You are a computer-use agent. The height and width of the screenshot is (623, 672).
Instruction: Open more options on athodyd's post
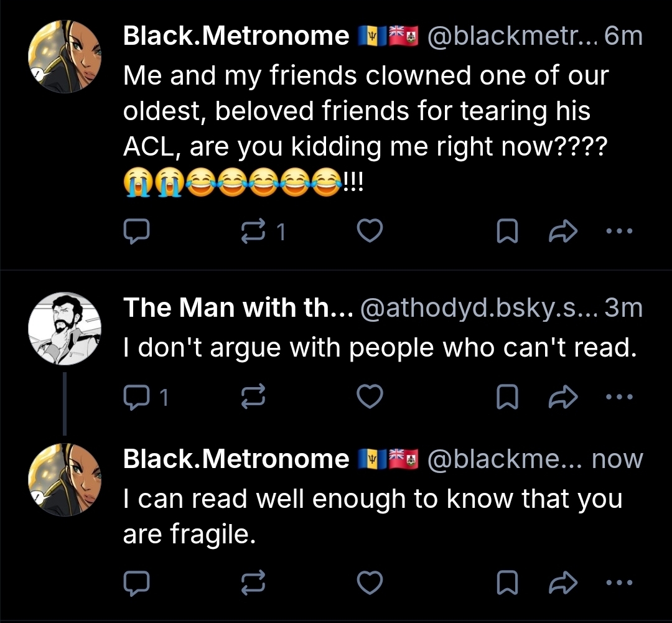620,396
